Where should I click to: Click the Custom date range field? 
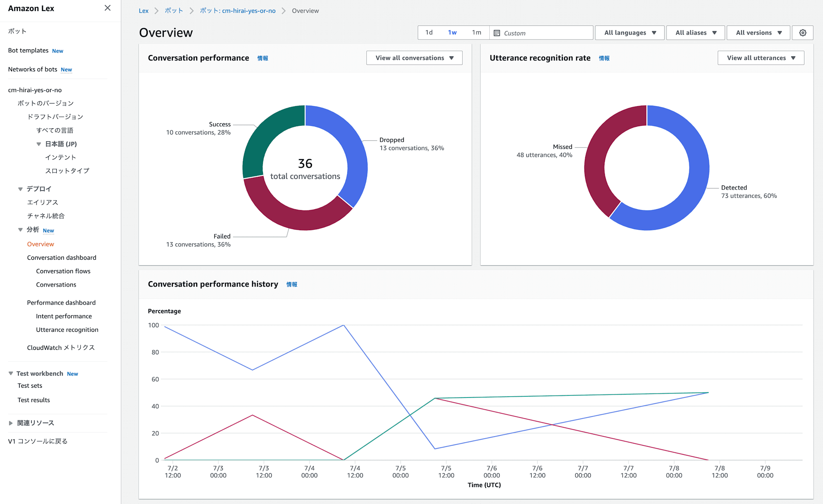tap(541, 33)
